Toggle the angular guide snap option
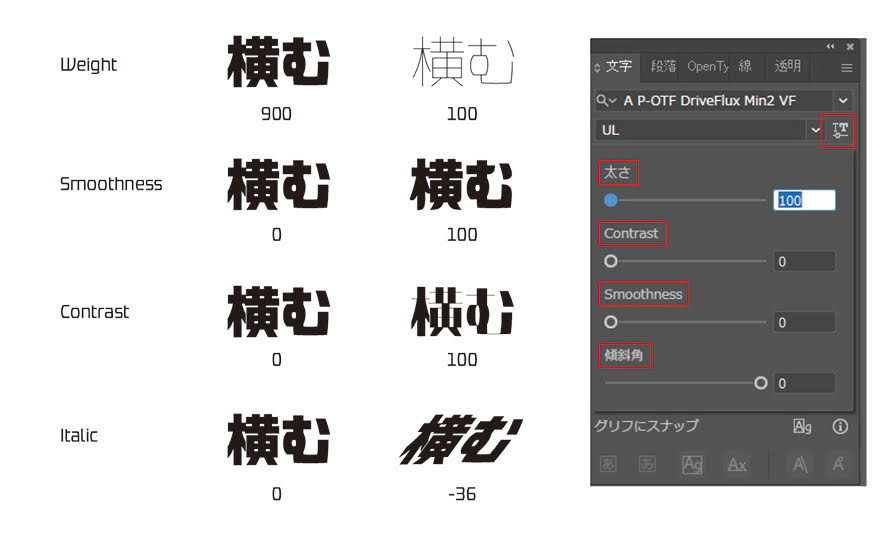This screenshot has width=886, height=536. 800,465
